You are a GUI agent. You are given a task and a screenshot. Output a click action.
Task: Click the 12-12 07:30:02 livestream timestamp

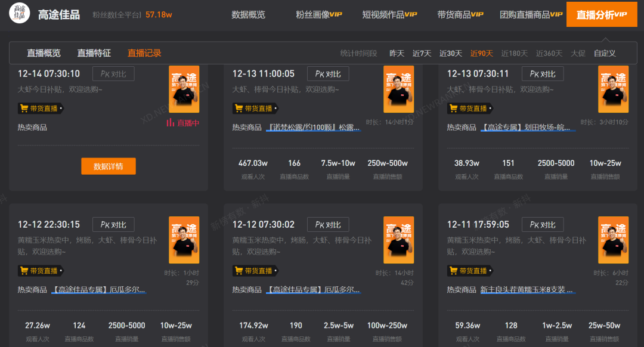[264, 225]
